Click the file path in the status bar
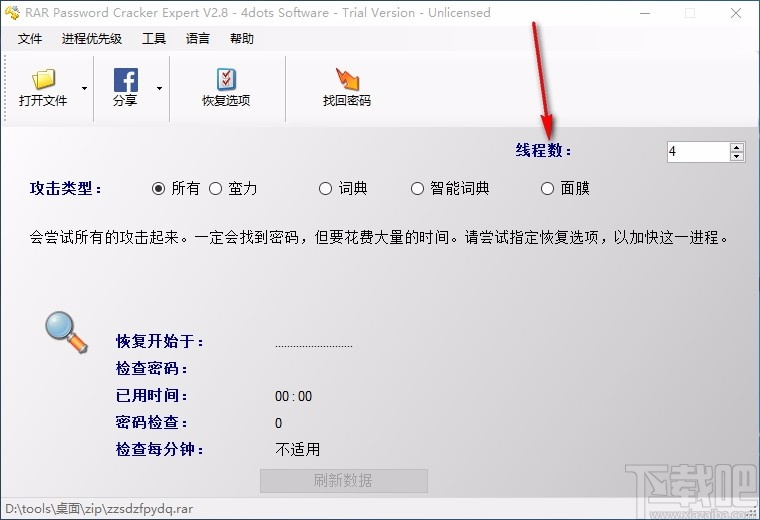This screenshot has height=520, width=760. [99, 509]
